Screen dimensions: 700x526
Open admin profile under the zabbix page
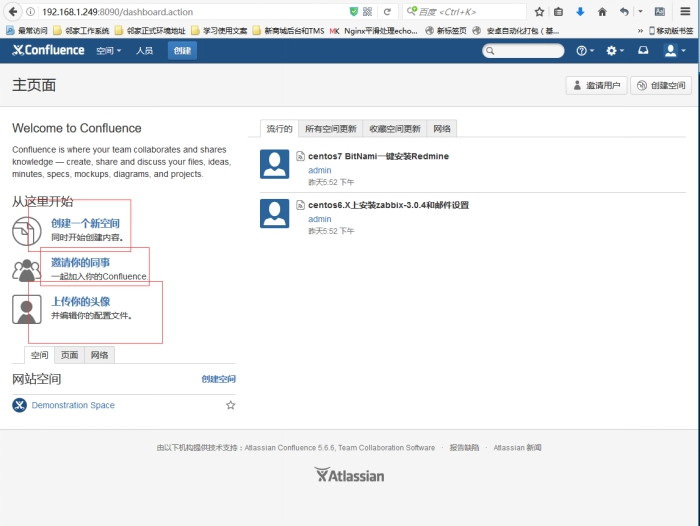click(x=320, y=219)
